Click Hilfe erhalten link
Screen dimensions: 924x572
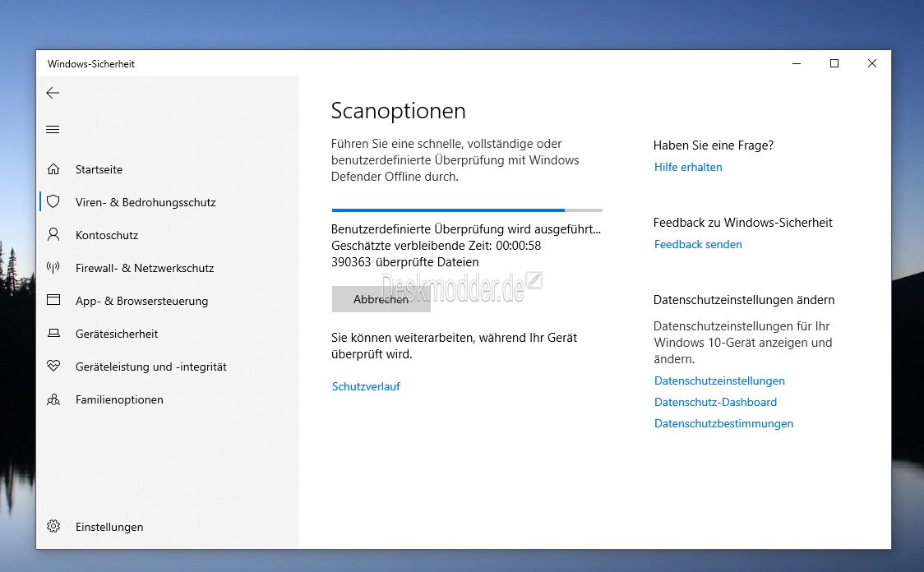[688, 168]
